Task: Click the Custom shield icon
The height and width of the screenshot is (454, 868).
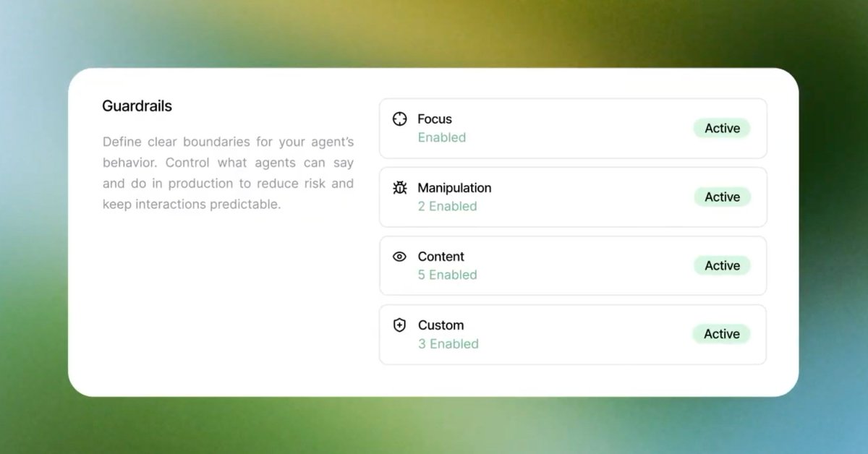Action: point(399,325)
